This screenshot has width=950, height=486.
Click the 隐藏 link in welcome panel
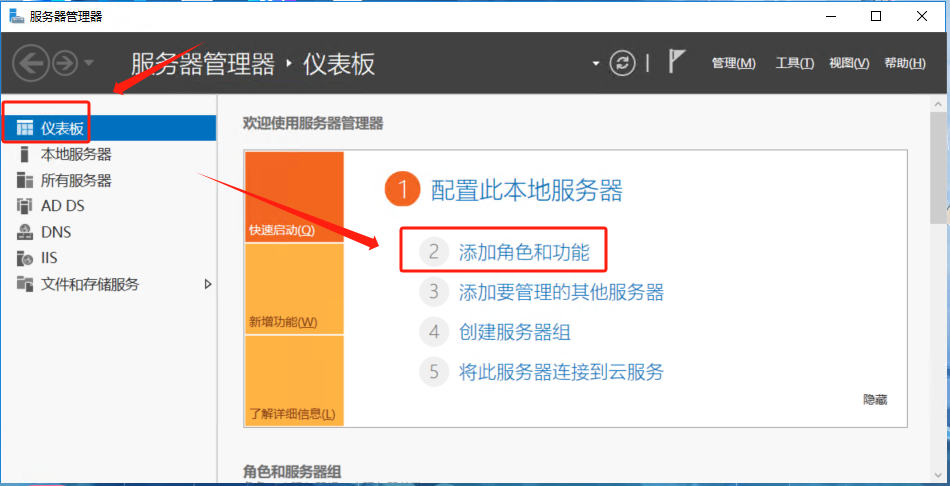click(875, 399)
